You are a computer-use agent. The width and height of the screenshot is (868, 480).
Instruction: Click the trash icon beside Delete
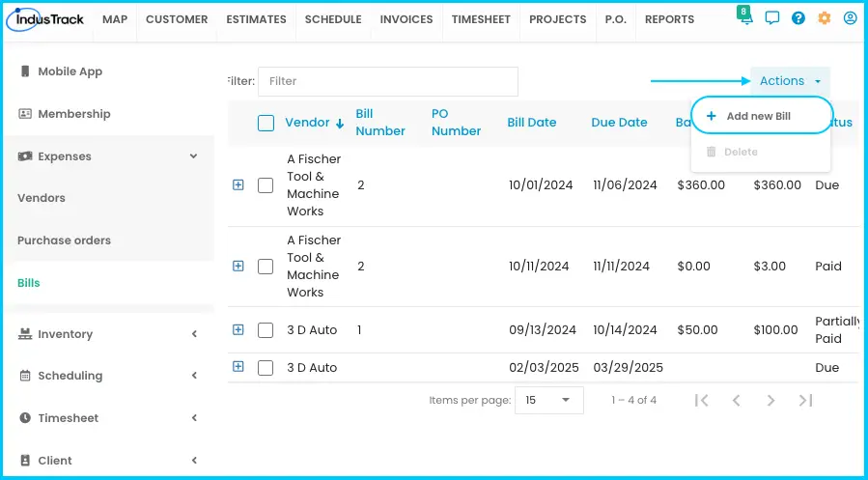tap(712, 152)
